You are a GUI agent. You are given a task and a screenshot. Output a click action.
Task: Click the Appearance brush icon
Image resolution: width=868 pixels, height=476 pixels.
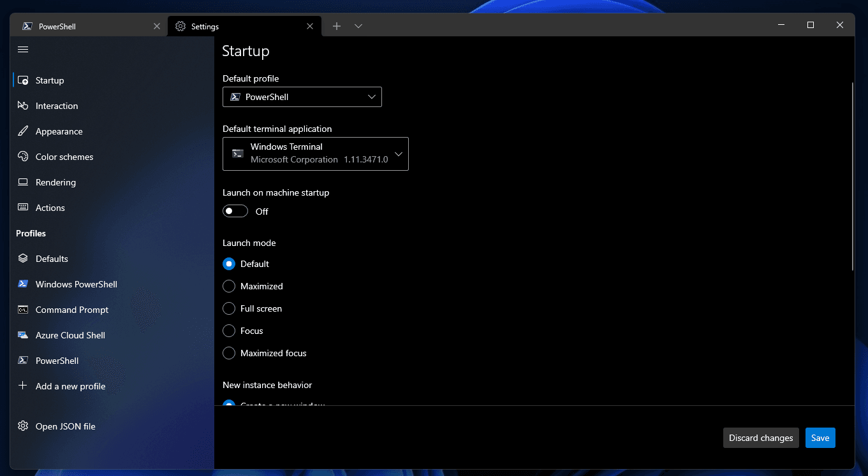tap(23, 131)
